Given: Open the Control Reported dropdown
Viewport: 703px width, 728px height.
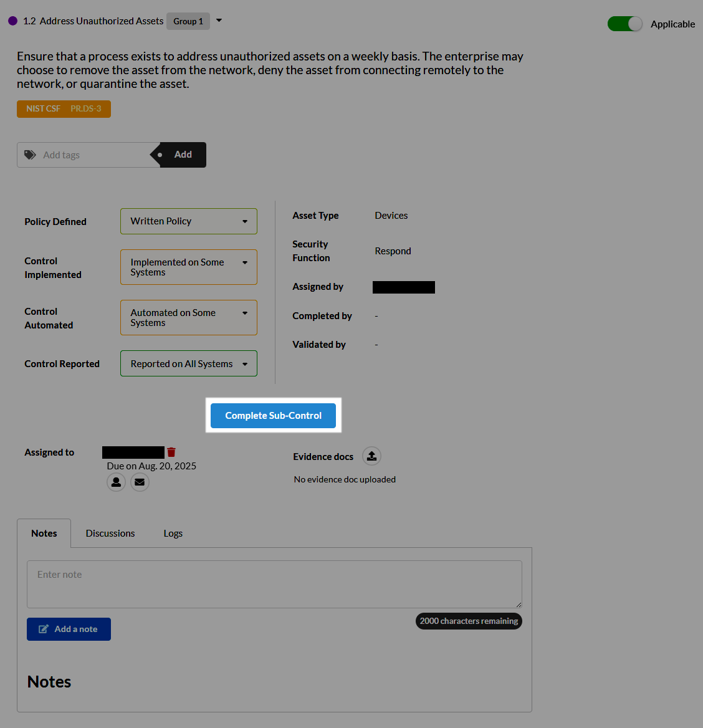Looking at the screenshot, I should click(188, 363).
